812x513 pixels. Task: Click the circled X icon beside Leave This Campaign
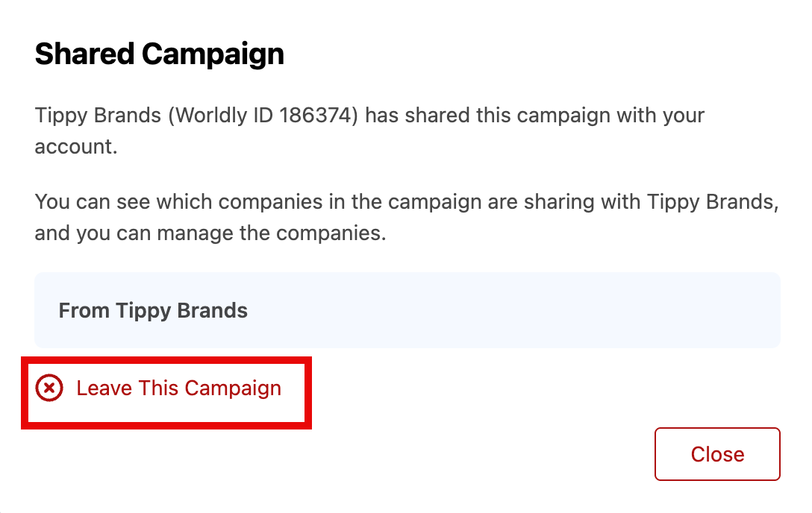[49, 388]
